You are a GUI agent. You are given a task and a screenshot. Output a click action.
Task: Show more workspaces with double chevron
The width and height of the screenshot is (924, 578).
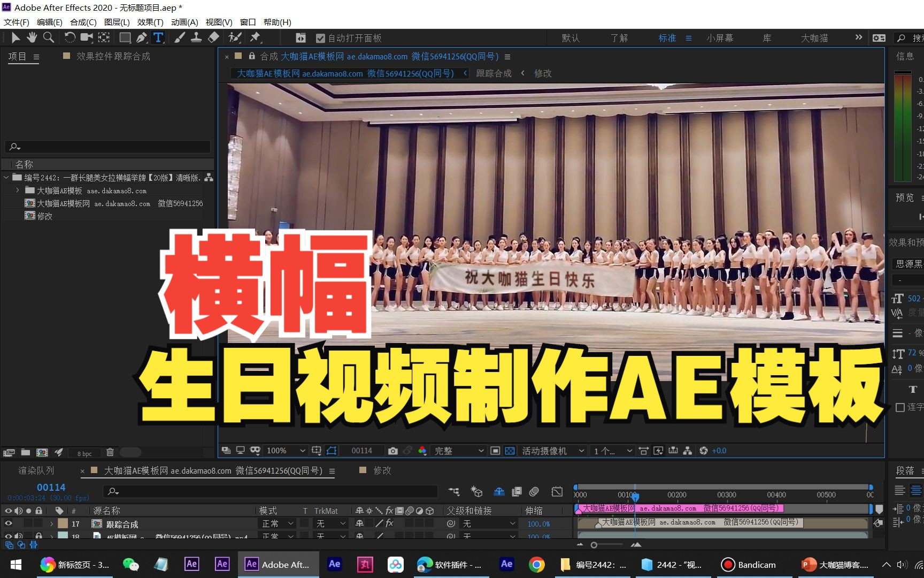(859, 37)
